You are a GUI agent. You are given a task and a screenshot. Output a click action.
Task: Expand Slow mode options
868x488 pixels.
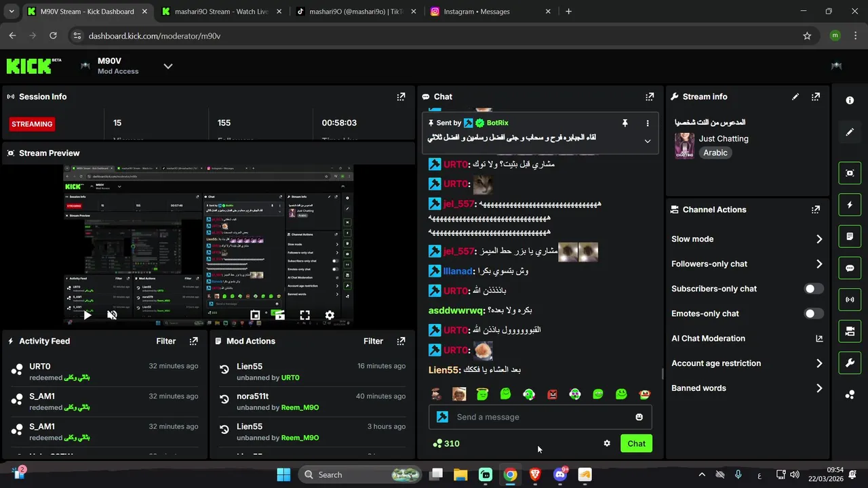coord(819,239)
